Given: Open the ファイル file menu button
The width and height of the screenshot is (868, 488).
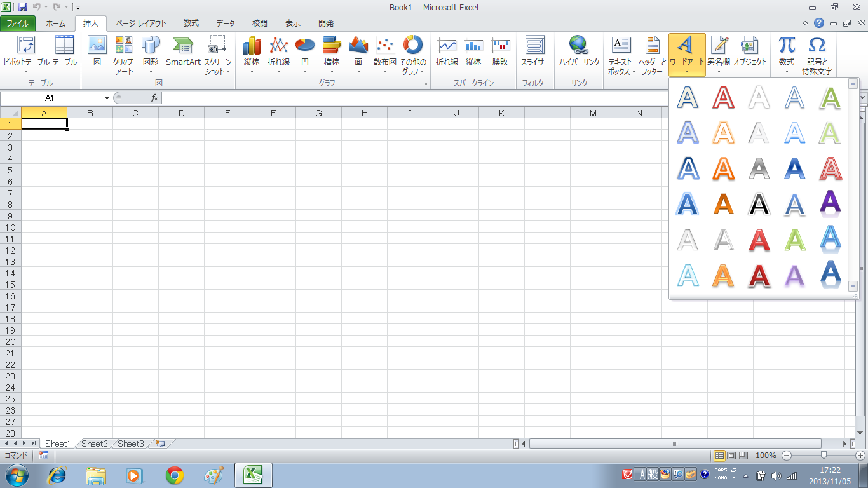Looking at the screenshot, I should 18,24.
